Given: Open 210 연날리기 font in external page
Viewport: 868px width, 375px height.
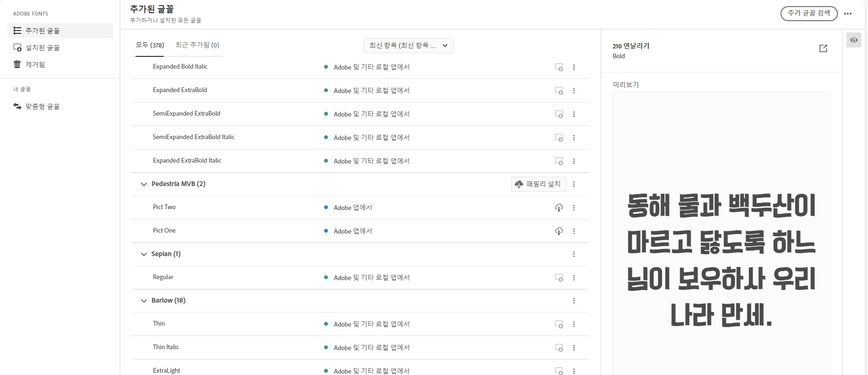Looking at the screenshot, I should click(x=823, y=48).
